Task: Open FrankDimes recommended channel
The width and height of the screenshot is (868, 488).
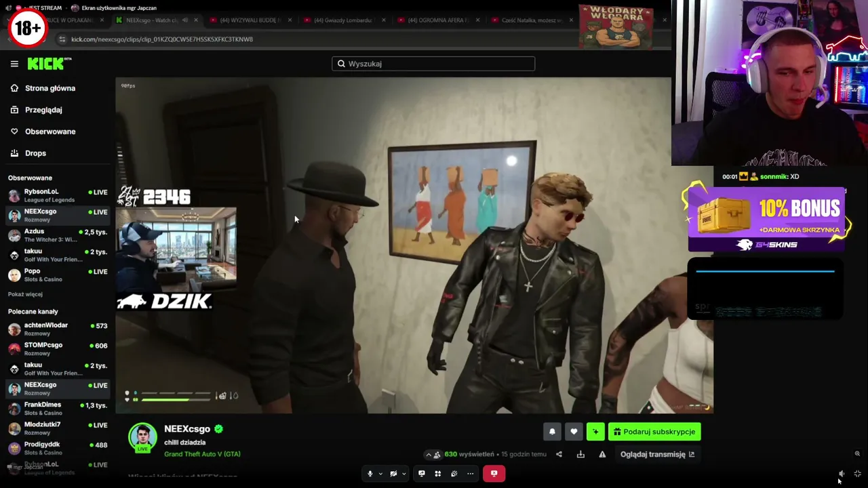Action: pos(58,408)
